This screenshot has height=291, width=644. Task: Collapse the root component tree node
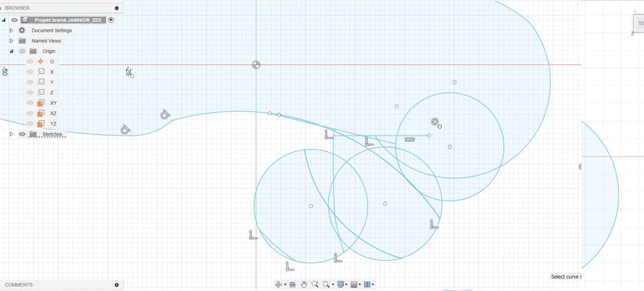4,20
